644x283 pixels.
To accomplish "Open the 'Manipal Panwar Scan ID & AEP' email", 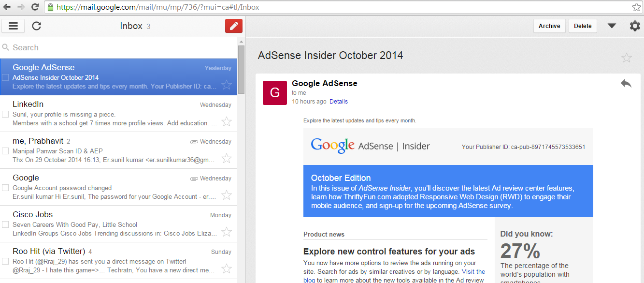I will tap(118, 150).
